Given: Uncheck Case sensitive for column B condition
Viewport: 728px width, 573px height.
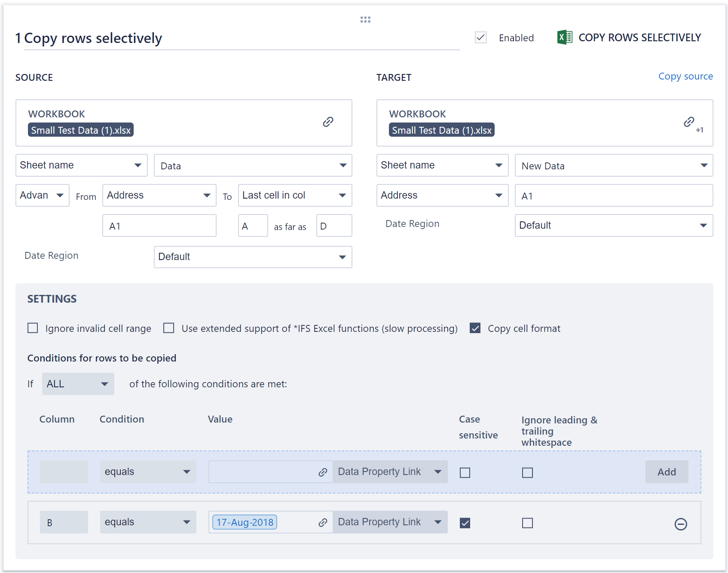Looking at the screenshot, I should pyautogui.click(x=465, y=523).
